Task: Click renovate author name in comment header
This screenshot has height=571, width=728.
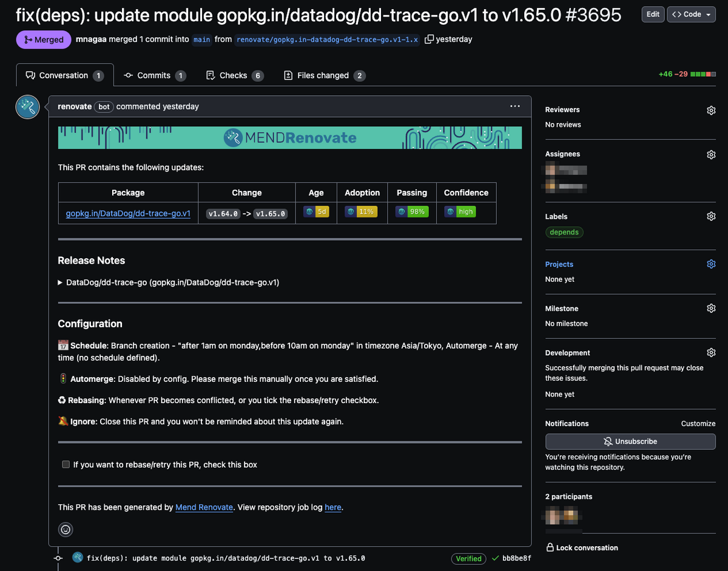Action: (75, 107)
